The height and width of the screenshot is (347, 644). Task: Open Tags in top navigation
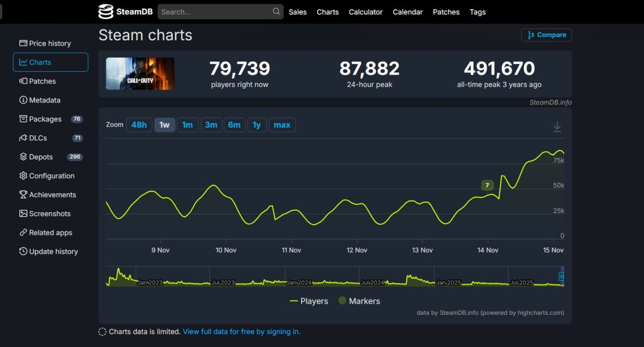tap(478, 12)
